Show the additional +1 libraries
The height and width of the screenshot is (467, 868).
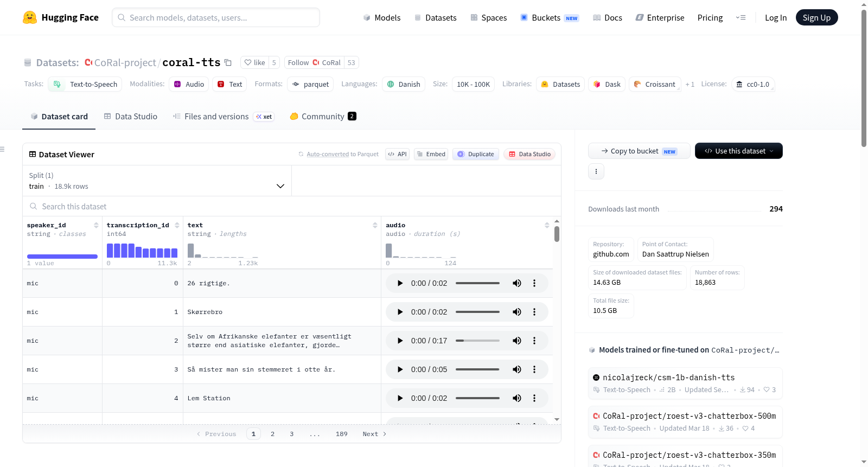point(690,84)
